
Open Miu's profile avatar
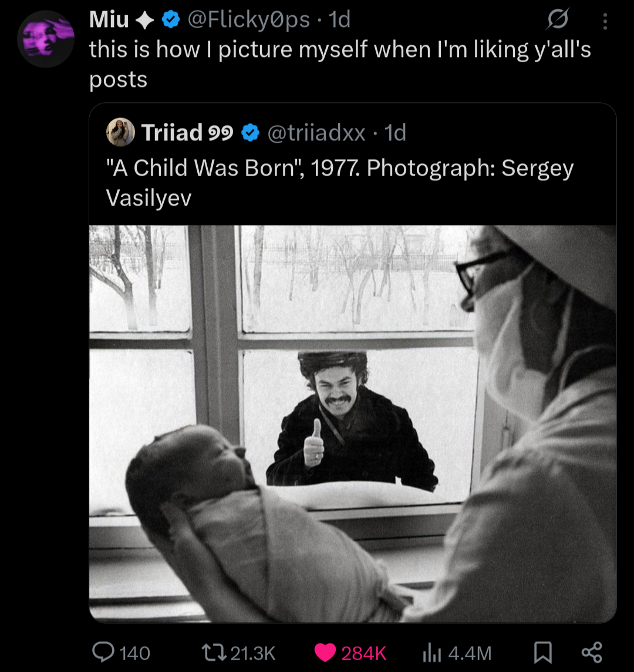46,38
